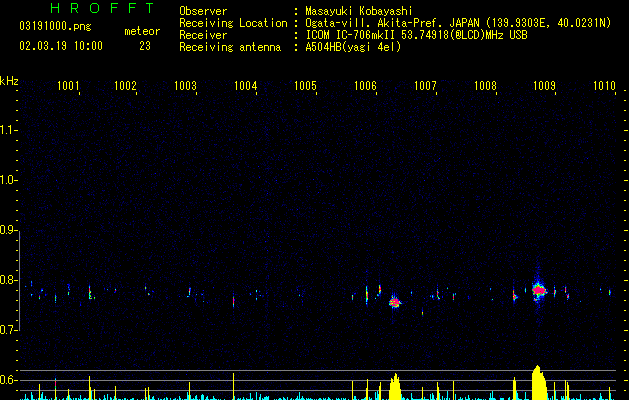Click the 1007 time axis label
This screenshot has width=629, height=400.
coord(425,86)
